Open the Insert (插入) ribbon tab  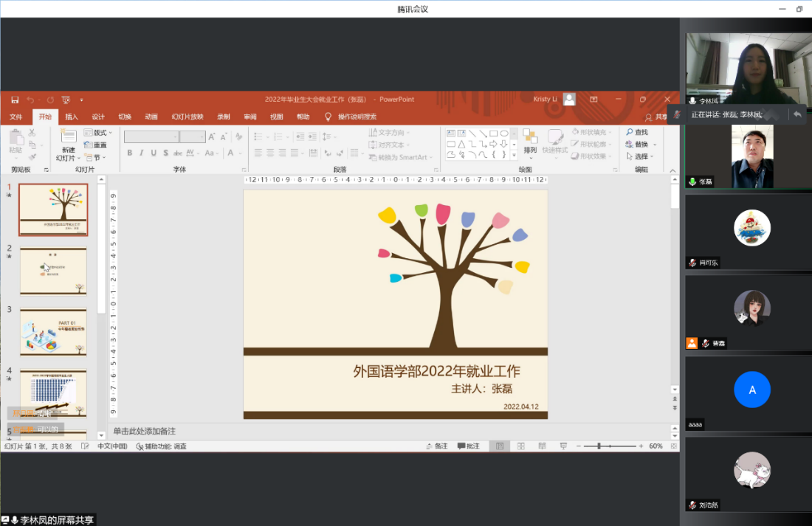pos(72,117)
